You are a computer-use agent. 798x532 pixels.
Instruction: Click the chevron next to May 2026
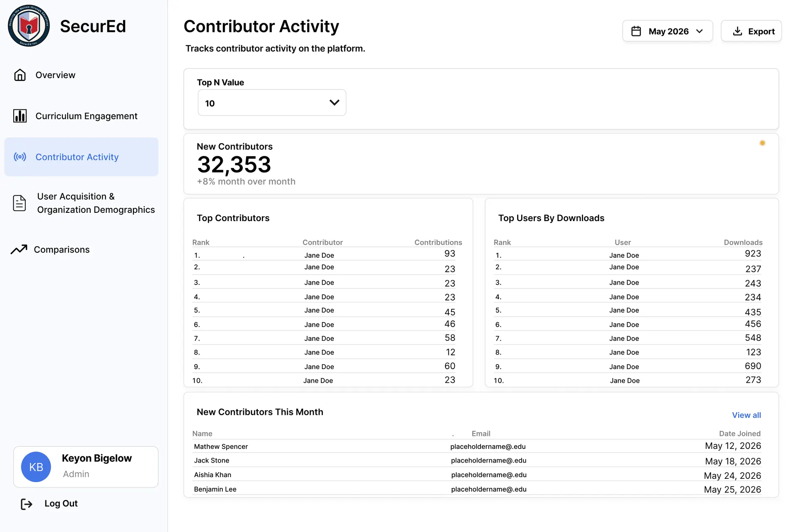pyautogui.click(x=699, y=31)
